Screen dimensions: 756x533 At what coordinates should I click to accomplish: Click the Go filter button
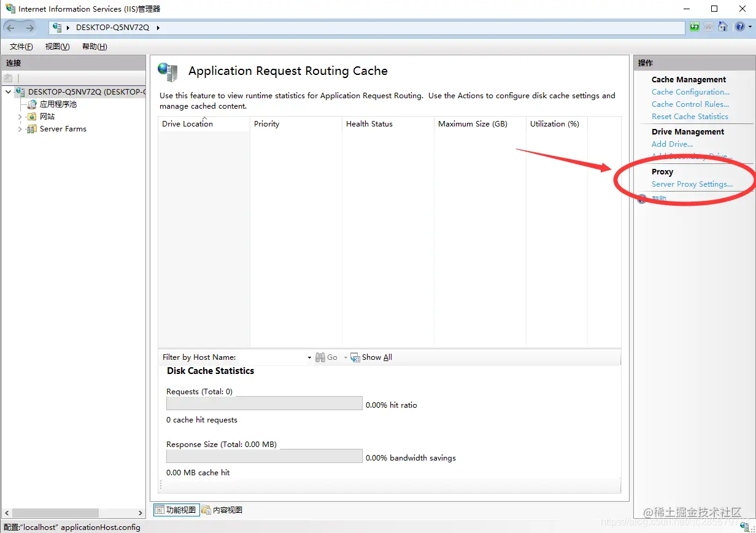tap(326, 357)
